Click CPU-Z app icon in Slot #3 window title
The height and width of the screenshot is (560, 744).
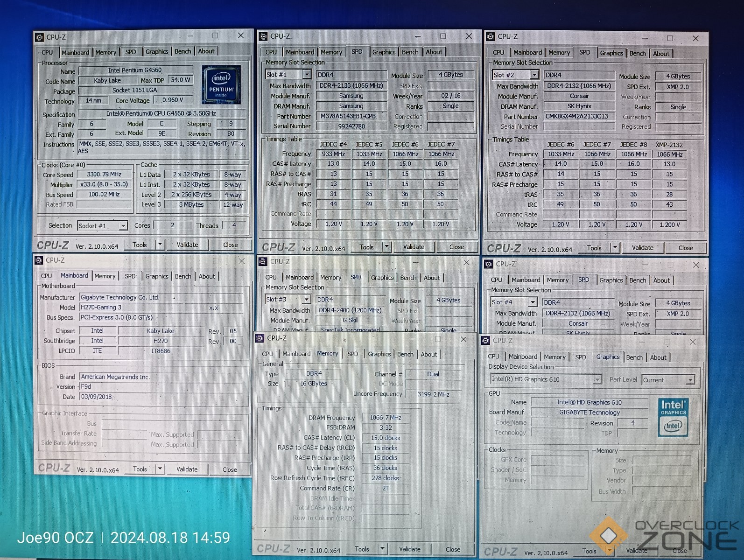[263, 261]
